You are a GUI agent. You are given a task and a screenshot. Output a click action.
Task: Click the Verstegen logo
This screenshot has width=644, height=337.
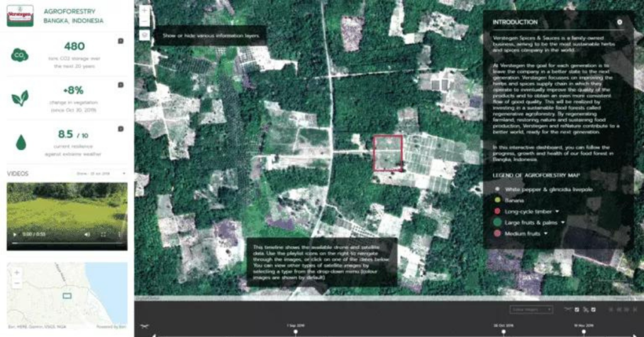coord(20,16)
